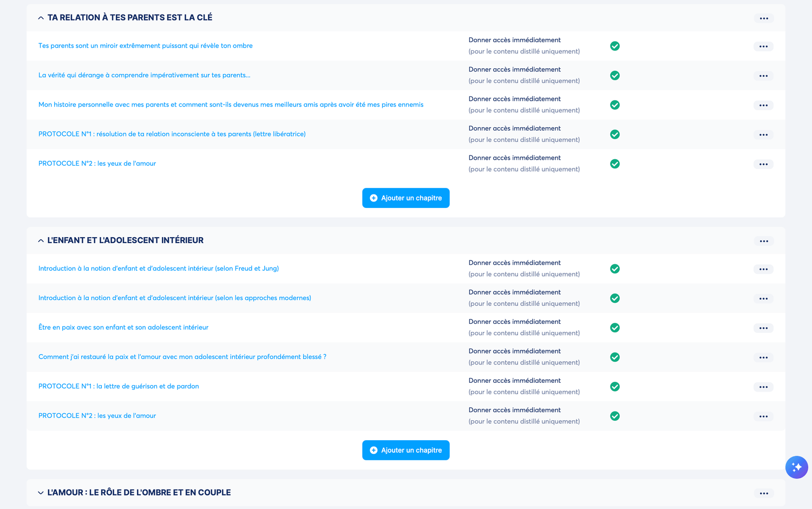Open 'selon les approches modernes' introduction chapter link

(175, 298)
